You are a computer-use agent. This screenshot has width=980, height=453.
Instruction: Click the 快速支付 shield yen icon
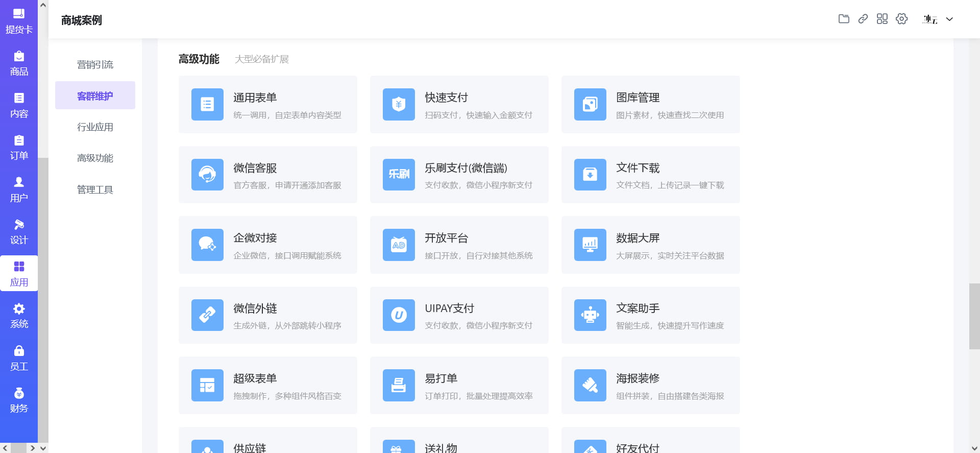click(399, 105)
